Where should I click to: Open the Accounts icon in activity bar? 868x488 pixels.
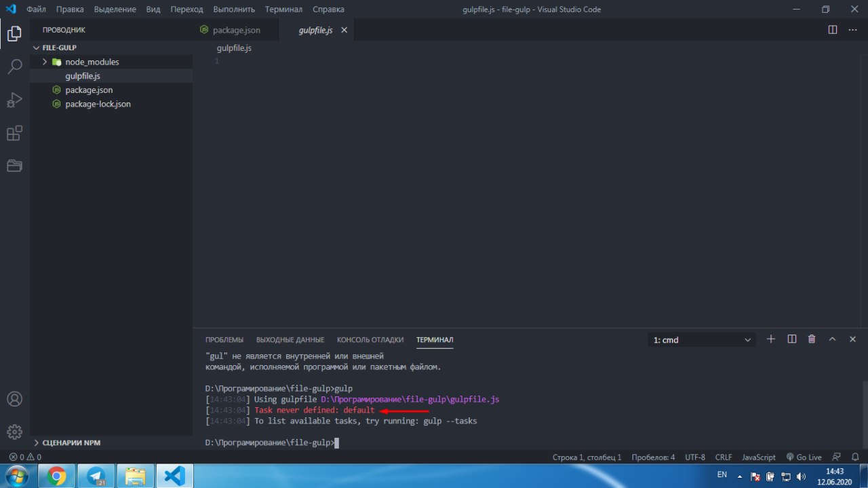pyautogui.click(x=14, y=399)
